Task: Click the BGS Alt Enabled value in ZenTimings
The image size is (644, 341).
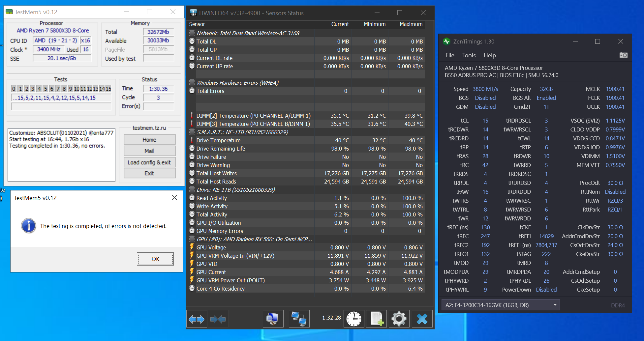Action: 546,98
